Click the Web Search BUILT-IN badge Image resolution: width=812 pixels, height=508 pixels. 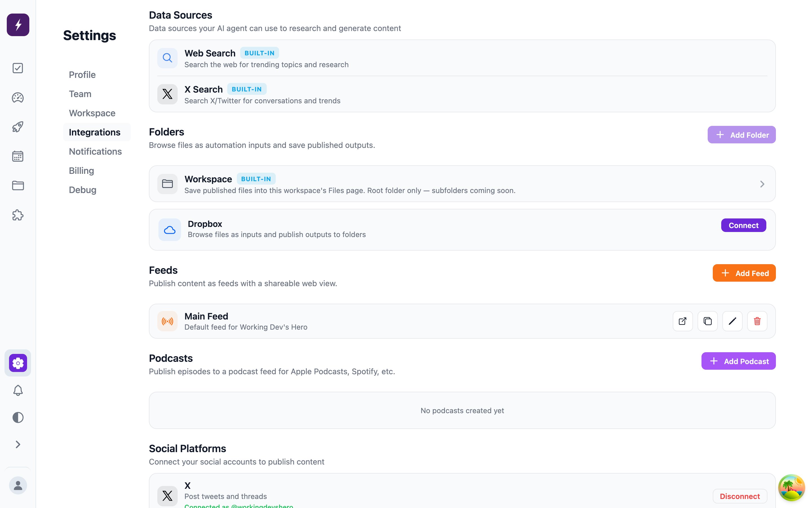tap(259, 53)
